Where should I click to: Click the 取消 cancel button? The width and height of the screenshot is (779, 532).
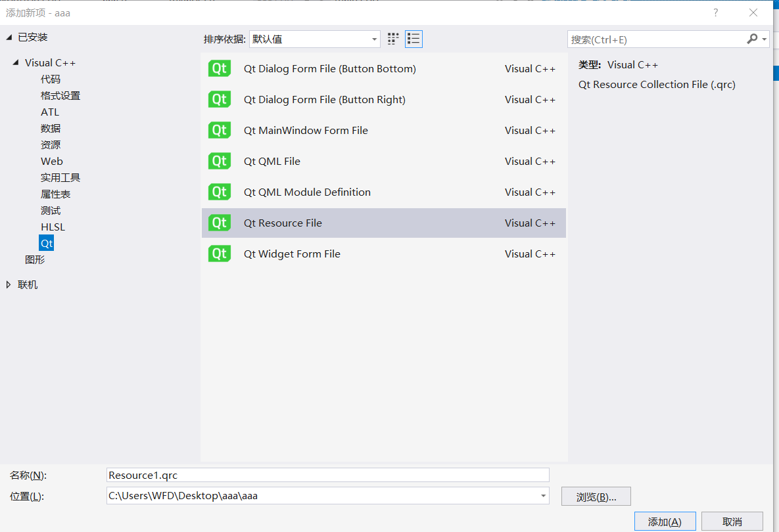tap(732, 521)
